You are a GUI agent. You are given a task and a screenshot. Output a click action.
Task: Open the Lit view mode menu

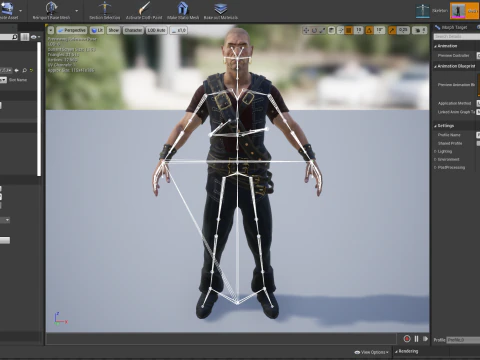point(97,30)
